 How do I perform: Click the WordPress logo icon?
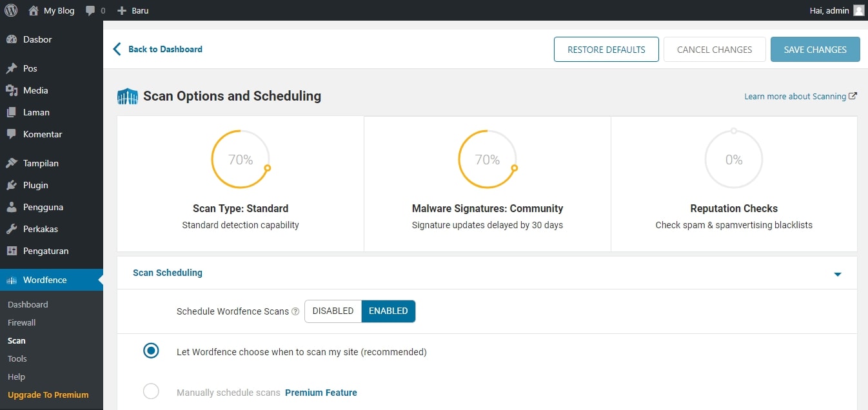pos(11,10)
